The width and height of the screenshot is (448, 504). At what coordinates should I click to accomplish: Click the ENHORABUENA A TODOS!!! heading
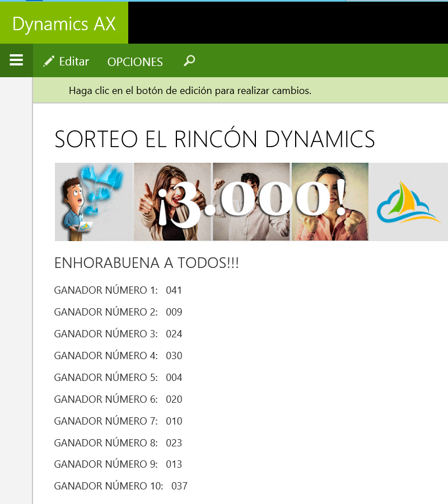[146, 263]
